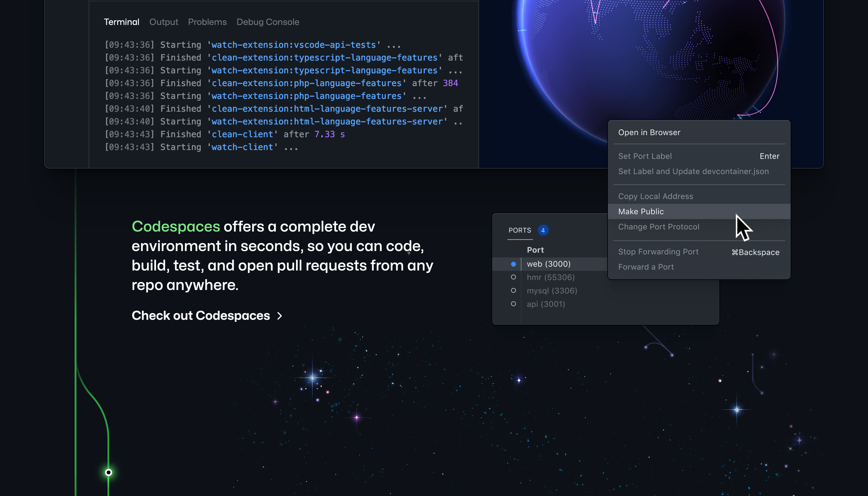The height and width of the screenshot is (496, 868).
Task: Select Set Label and Update devcontainer.json
Action: click(693, 171)
